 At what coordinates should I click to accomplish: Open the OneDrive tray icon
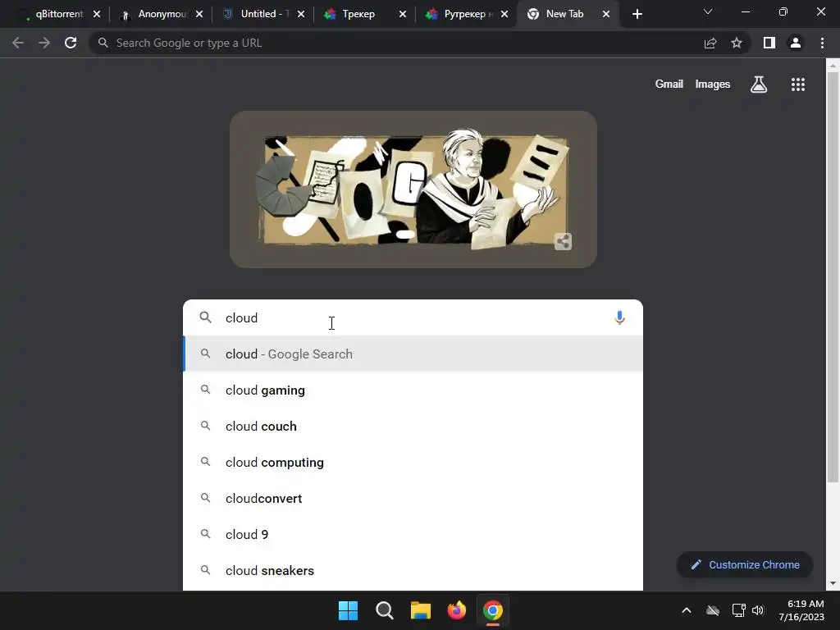click(713, 610)
